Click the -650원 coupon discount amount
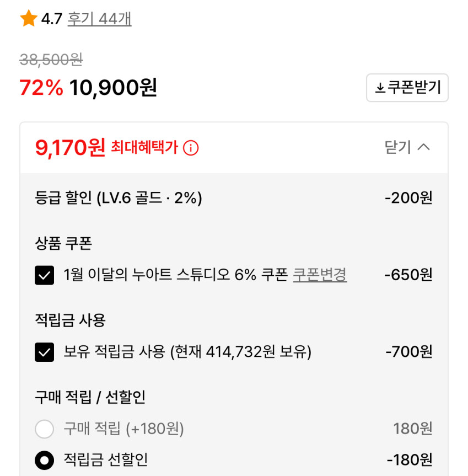This screenshot has height=476, width=468. point(408,275)
